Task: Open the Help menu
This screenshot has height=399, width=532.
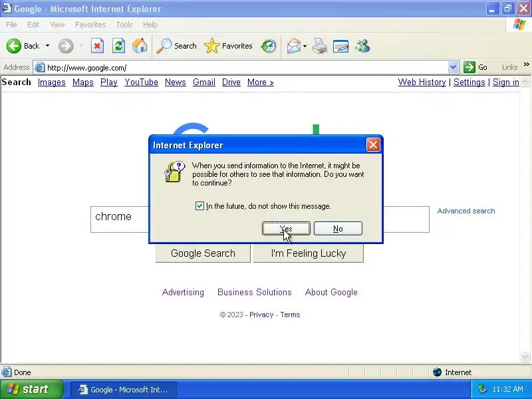Action: tap(150, 25)
